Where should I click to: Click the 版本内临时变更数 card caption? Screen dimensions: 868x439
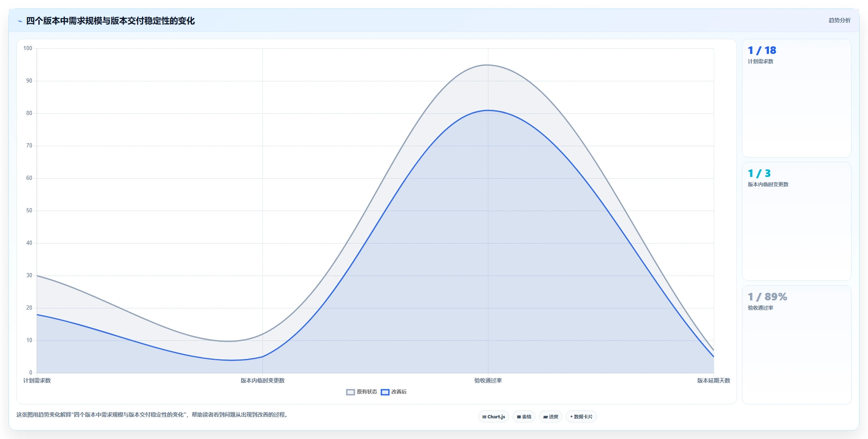pos(768,185)
